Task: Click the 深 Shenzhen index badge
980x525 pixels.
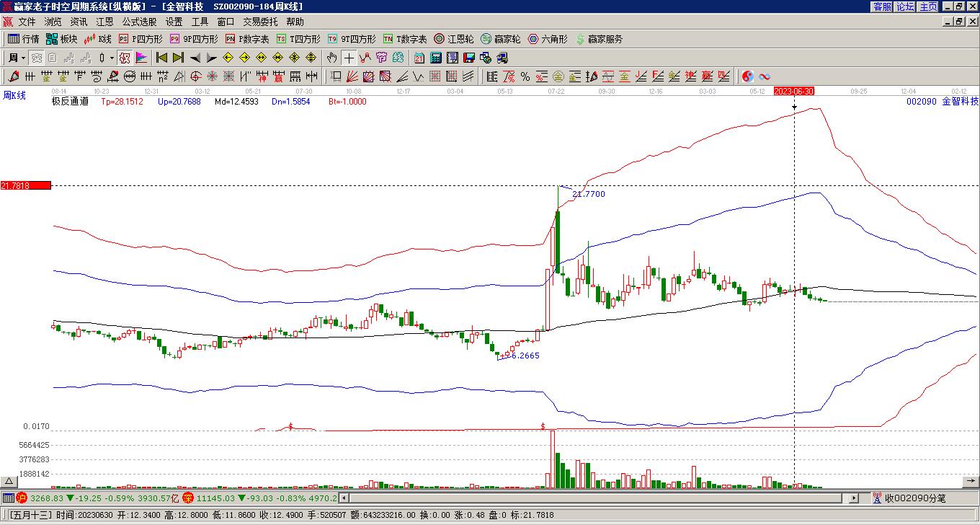Action: (187, 498)
